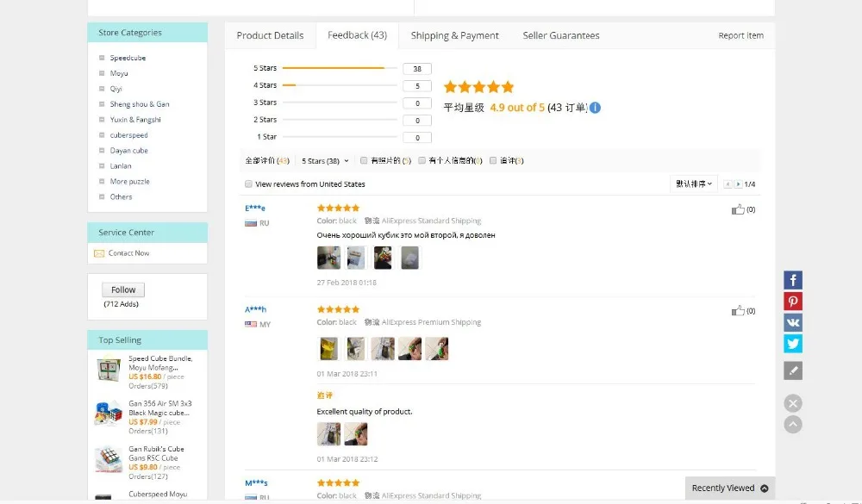Click reviewer name M***s
This screenshot has height=504, width=862.
pos(256,483)
